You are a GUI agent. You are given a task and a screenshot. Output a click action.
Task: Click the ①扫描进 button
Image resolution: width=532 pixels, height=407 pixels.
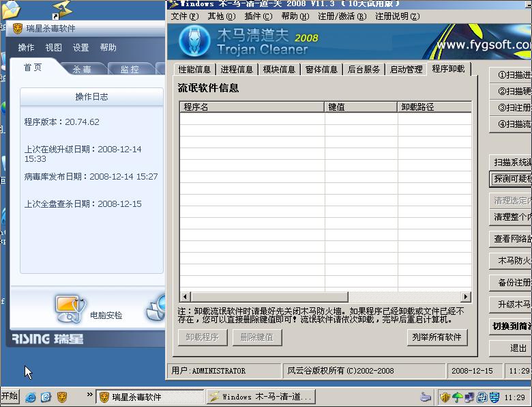[511, 74]
